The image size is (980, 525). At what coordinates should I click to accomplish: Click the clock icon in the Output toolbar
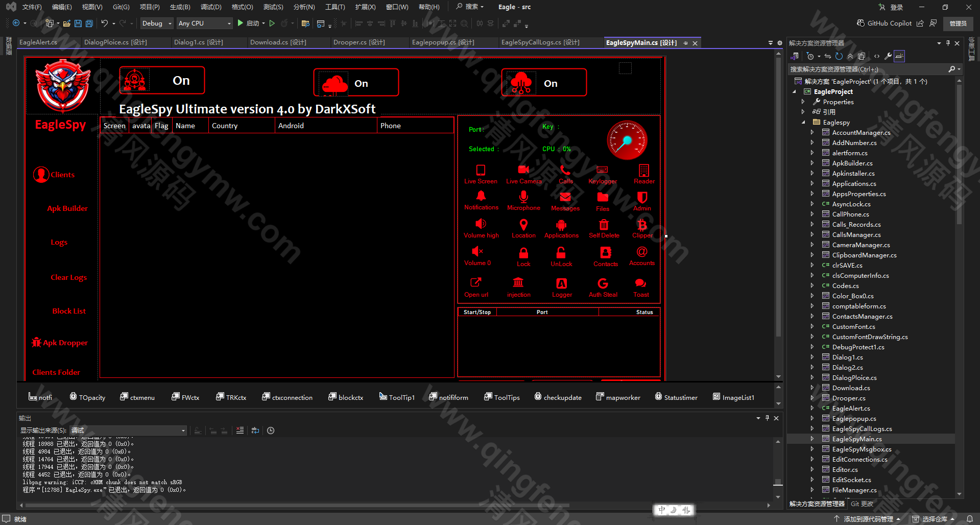[x=271, y=431]
